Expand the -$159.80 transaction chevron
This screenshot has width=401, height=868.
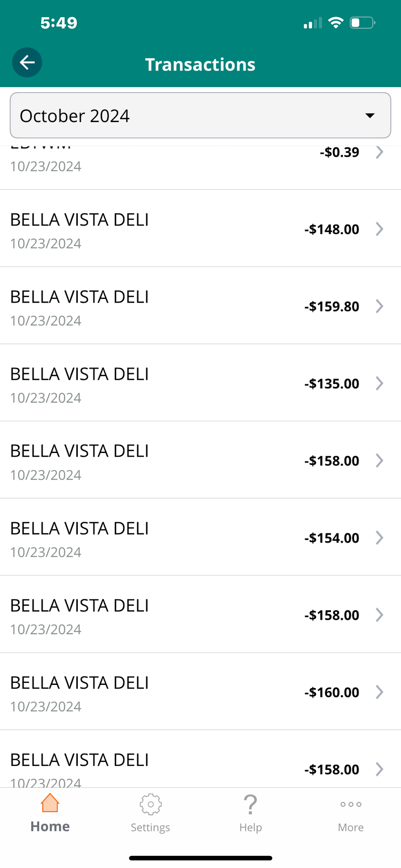pos(379,307)
